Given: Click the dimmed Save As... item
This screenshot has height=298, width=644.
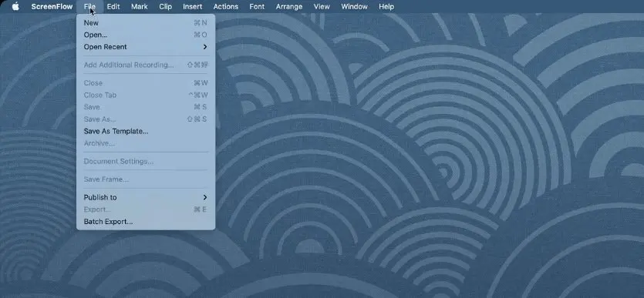Looking at the screenshot, I should point(146,119).
